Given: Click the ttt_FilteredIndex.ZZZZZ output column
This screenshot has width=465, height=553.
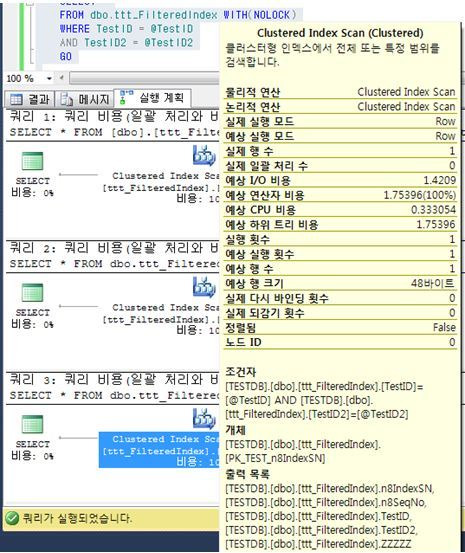Looking at the screenshot, I should click(318, 544).
